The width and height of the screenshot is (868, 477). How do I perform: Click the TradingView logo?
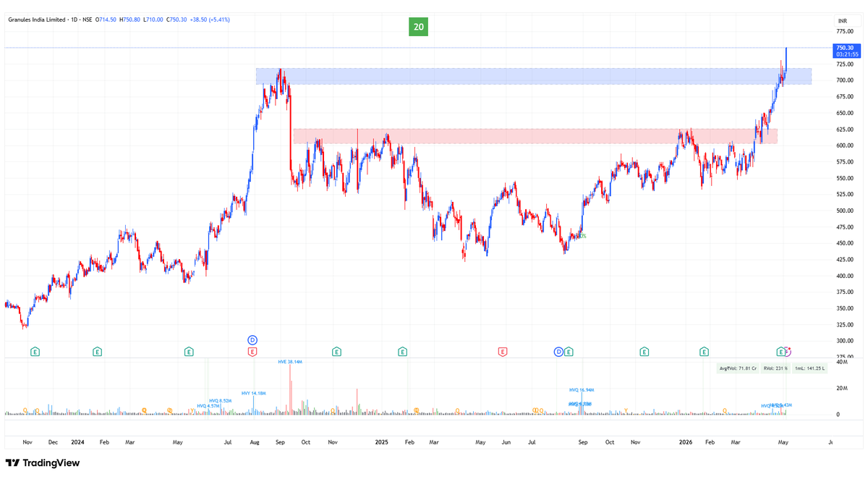(43, 463)
